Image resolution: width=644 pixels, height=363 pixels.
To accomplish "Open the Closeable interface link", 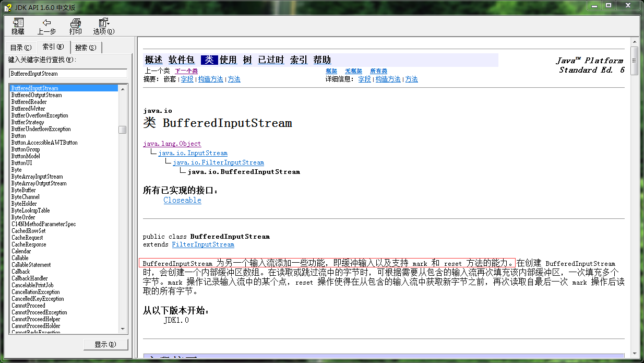I will [x=182, y=200].
